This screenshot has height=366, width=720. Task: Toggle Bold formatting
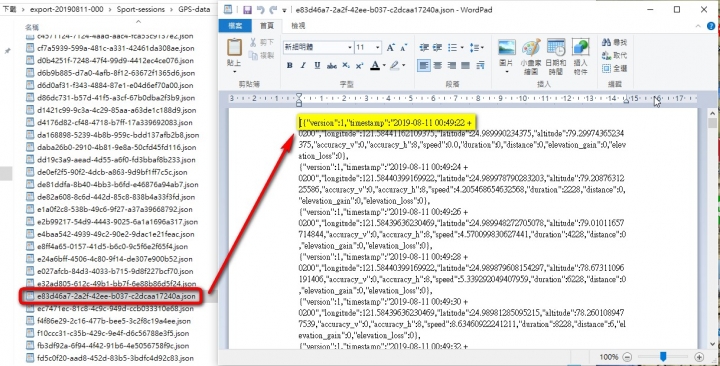290,66
